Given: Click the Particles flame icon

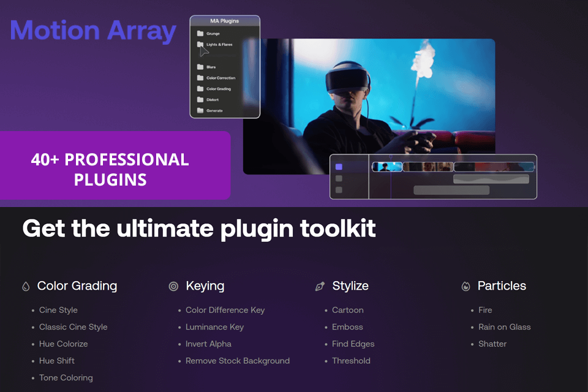Looking at the screenshot, I should [x=466, y=287].
